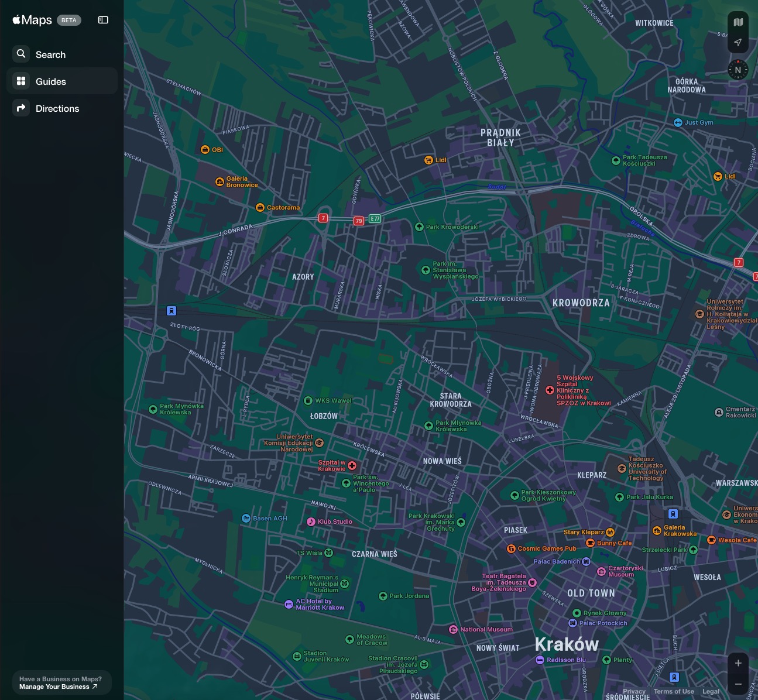The height and width of the screenshot is (700, 758).
Task: Click the AZORY district label
Action: (x=303, y=277)
